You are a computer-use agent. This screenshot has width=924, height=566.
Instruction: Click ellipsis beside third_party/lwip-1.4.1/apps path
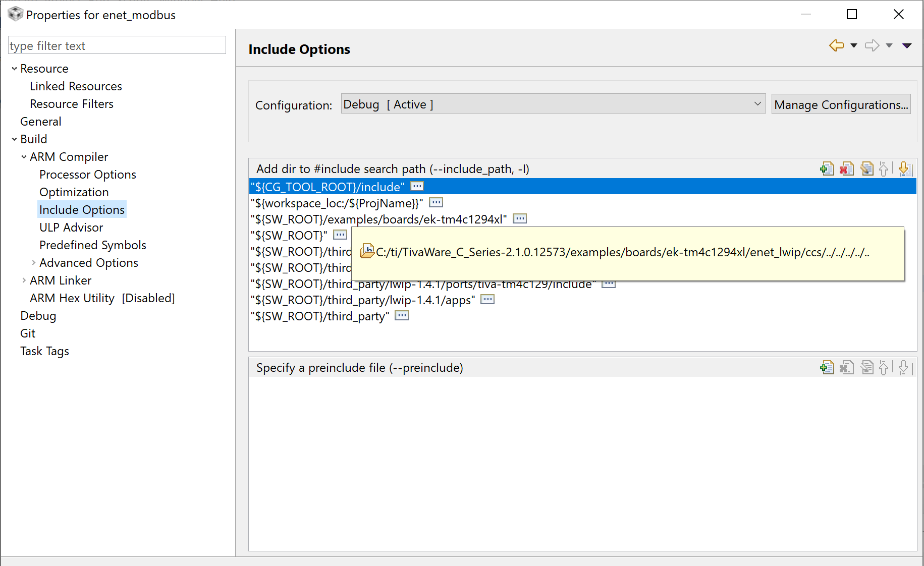pos(487,300)
